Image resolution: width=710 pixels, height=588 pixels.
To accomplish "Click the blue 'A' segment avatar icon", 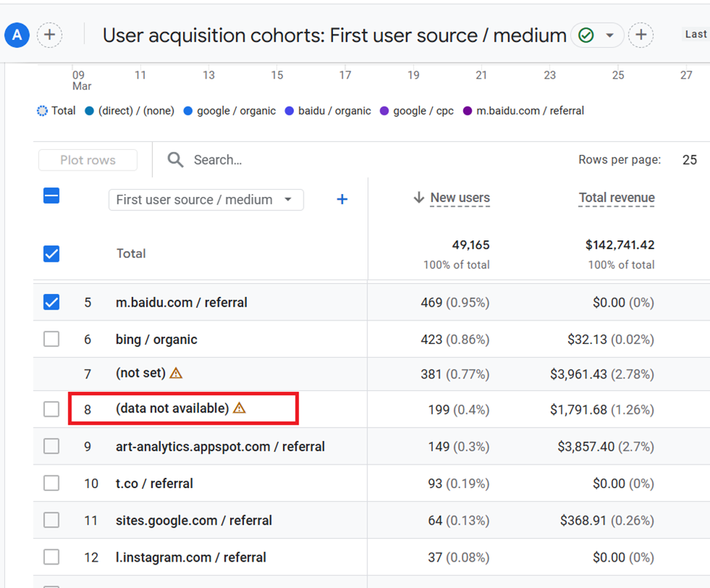I will pyautogui.click(x=17, y=35).
